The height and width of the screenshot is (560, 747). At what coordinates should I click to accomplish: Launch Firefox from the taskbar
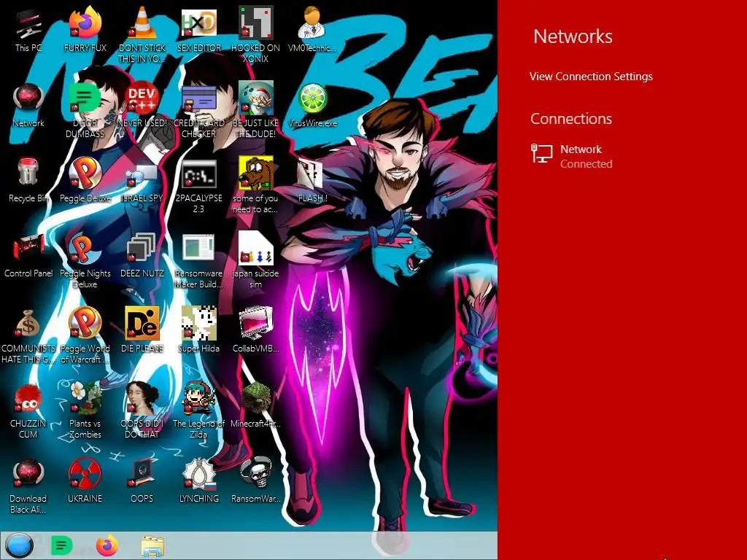107,545
